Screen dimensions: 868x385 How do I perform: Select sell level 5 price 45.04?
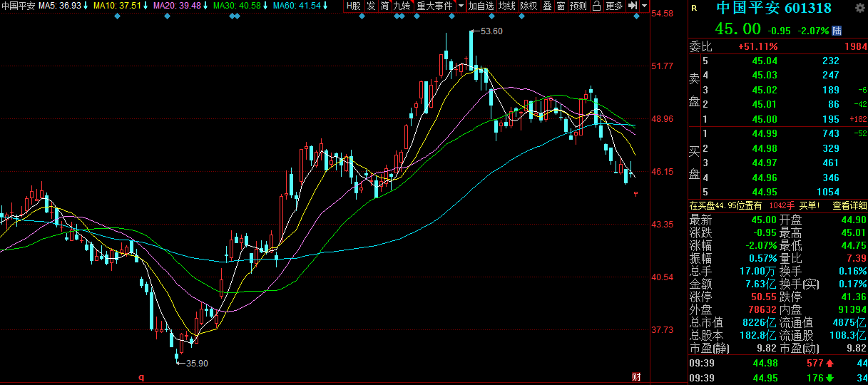pyautogui.click(x=765, y=61)
